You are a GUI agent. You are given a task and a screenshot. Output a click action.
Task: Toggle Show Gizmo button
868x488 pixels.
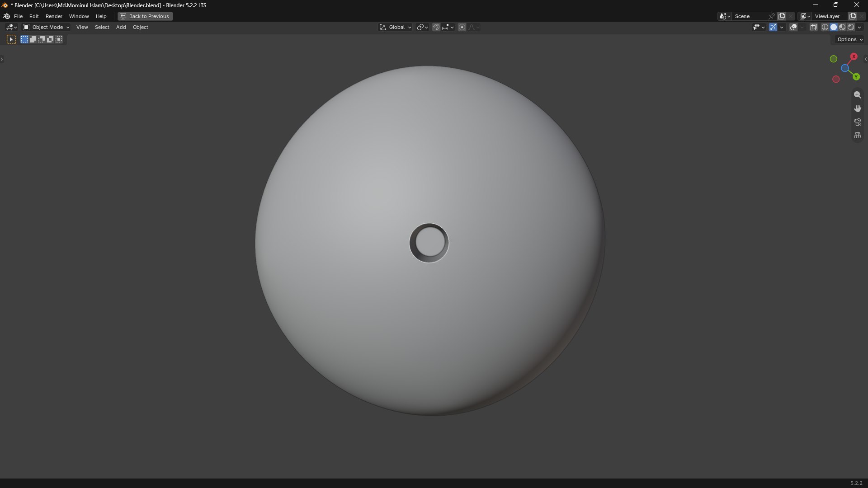pyautogui.click(x=773, y=28)
